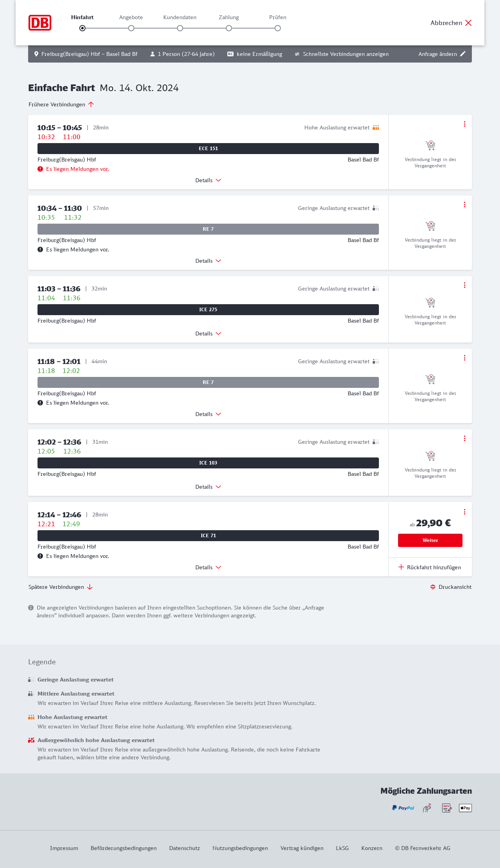Select the Hinfahrt step radio indicator
500x868 pixels.
click(x=82, y=28)
